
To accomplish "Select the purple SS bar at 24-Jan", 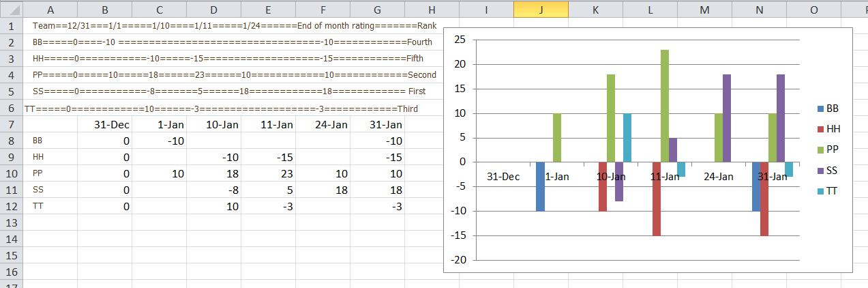I will pos(728,118).
